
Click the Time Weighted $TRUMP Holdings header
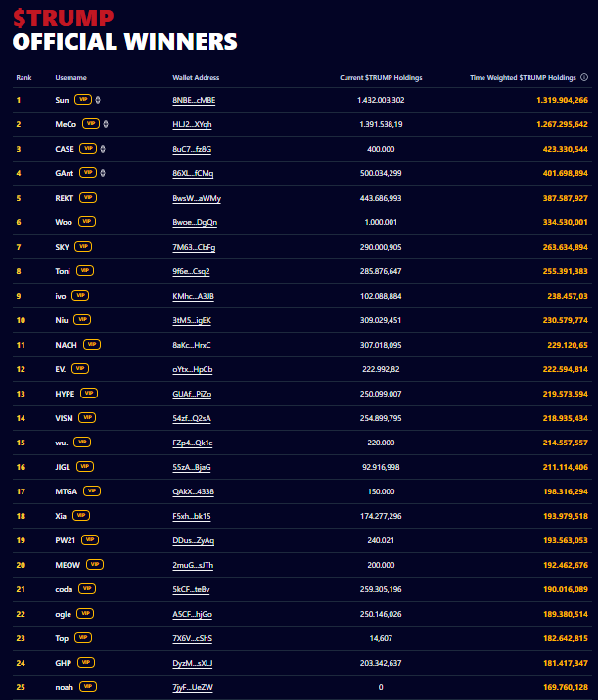(523, 77)
